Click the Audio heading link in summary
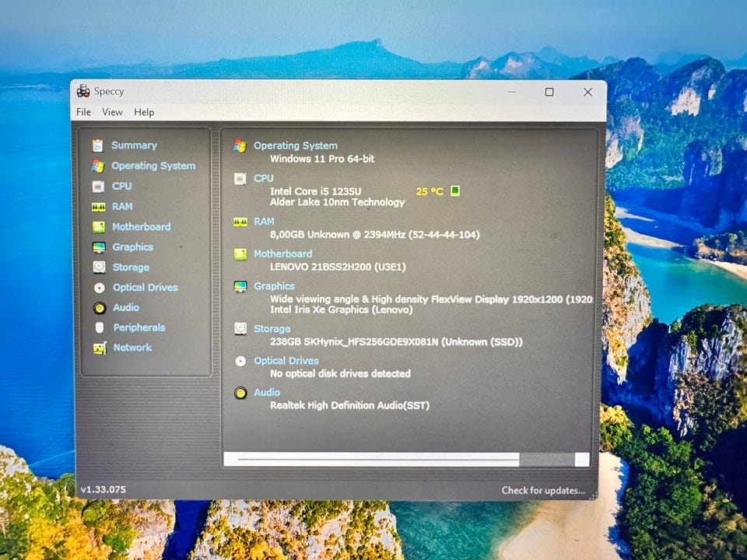Screen dimensions: 747x560 [267, 392]
